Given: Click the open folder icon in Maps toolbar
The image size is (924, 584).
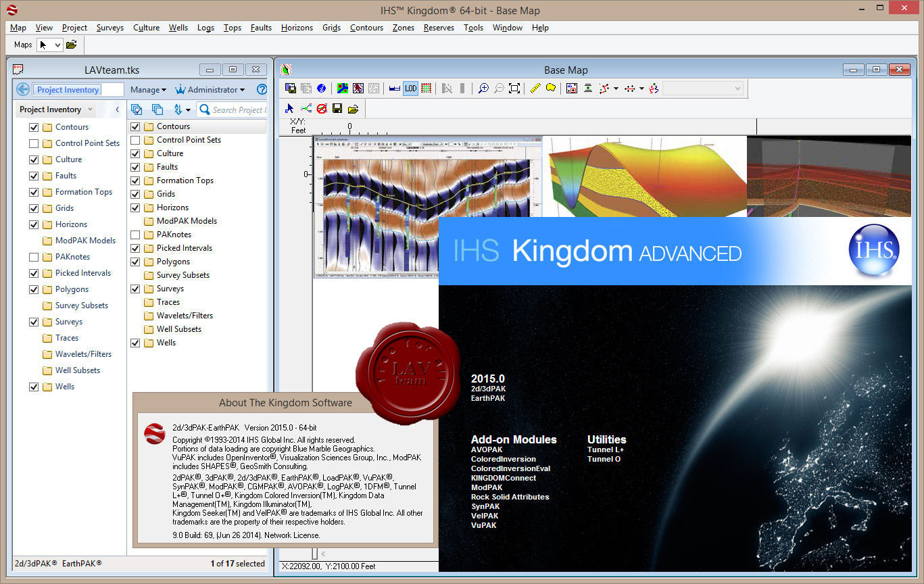Looking at the screenshot, I should pyautogui.click(x=72, y=45).
